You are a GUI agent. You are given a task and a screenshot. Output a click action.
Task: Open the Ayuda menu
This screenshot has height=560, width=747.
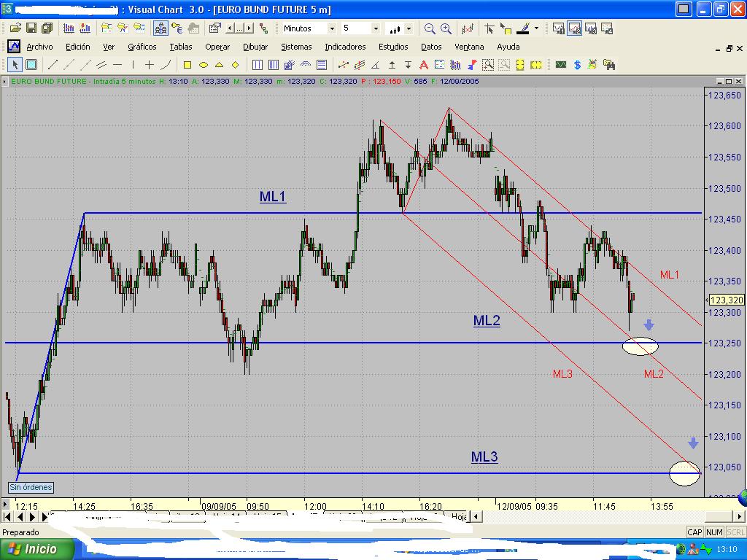[x=508, y=47]
